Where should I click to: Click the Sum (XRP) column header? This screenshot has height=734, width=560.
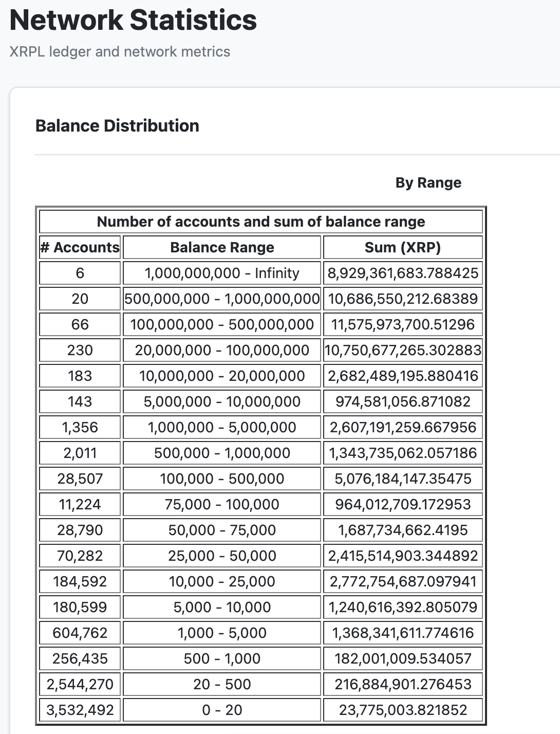[x=403, y=247]
